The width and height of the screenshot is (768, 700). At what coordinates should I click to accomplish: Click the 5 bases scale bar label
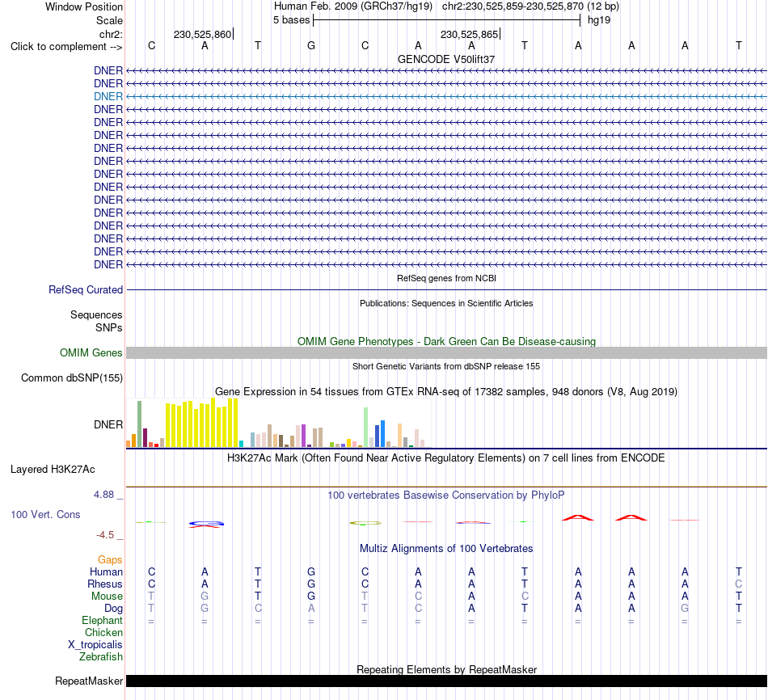pyautogui.click(x=291, y=20)
